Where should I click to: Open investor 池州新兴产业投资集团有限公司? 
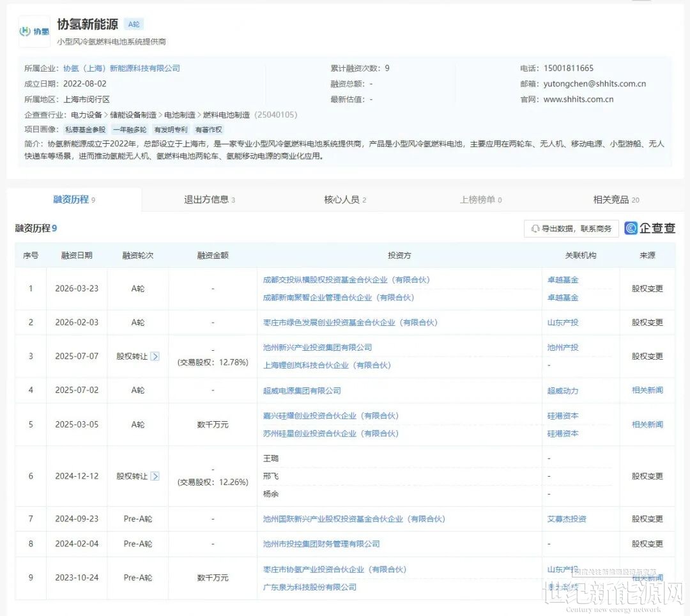[317, 348]
